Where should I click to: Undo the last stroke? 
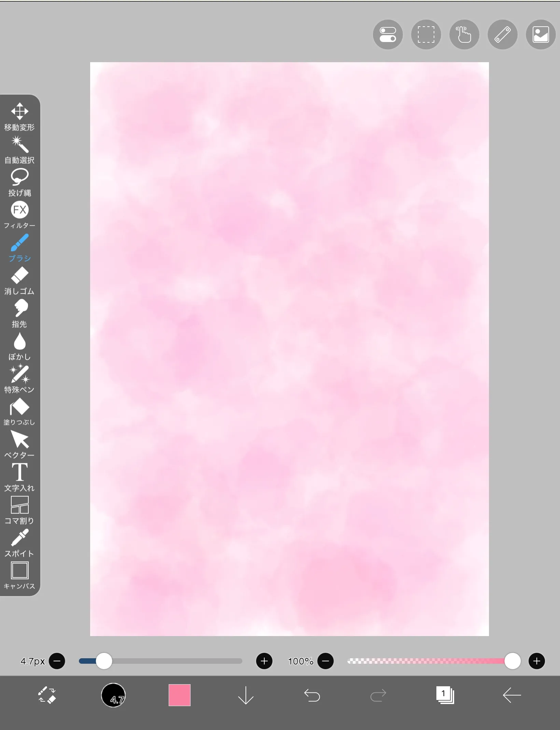click(x=312, y=695)
